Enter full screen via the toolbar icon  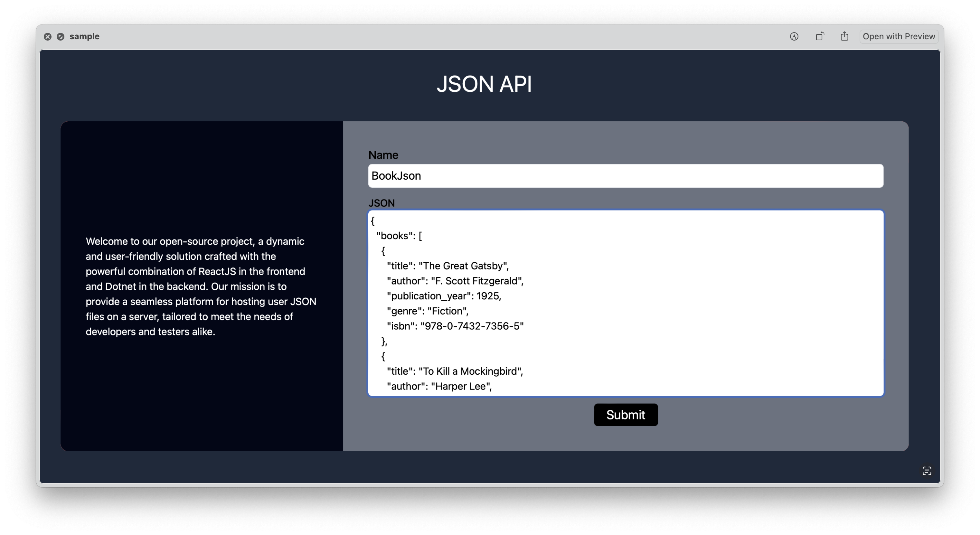pyautogui.click(x=61, y=36)
